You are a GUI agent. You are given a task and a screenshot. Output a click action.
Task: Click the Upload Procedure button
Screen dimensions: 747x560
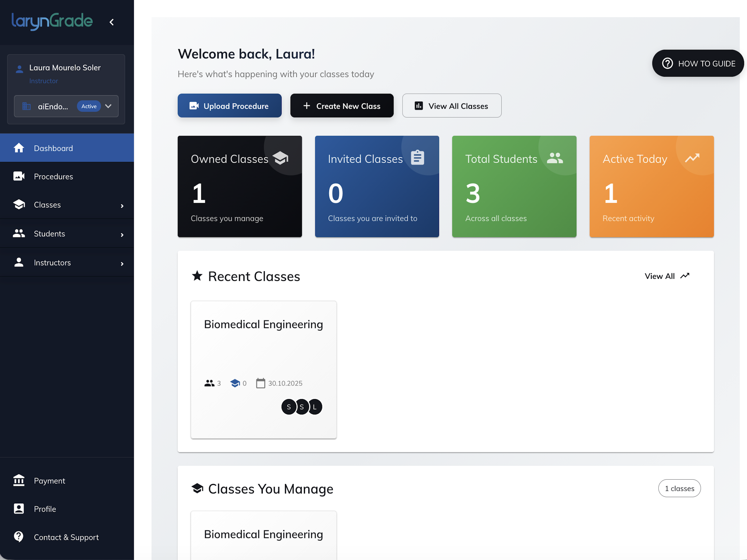[229, 106]
